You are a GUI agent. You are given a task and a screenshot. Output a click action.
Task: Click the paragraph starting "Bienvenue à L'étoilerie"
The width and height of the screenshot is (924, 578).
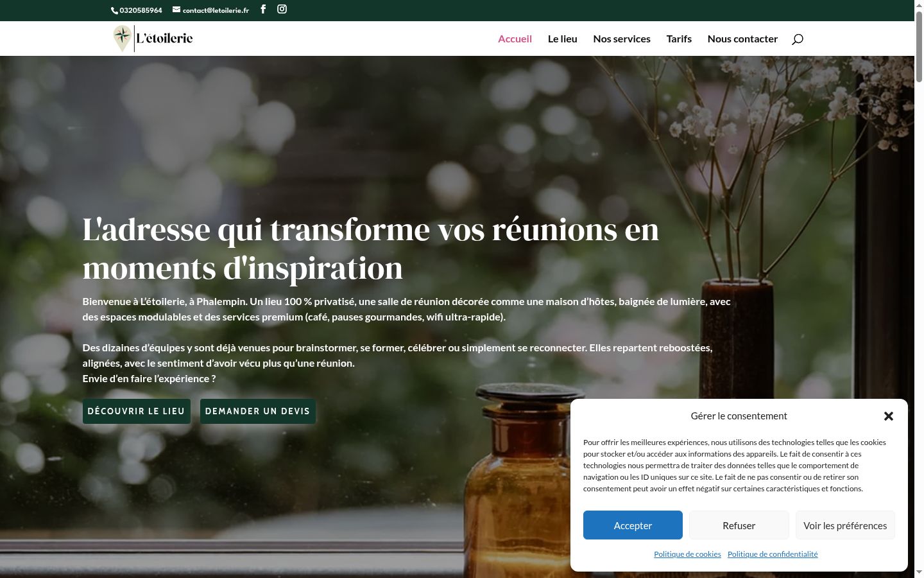(x=407, y=309)
